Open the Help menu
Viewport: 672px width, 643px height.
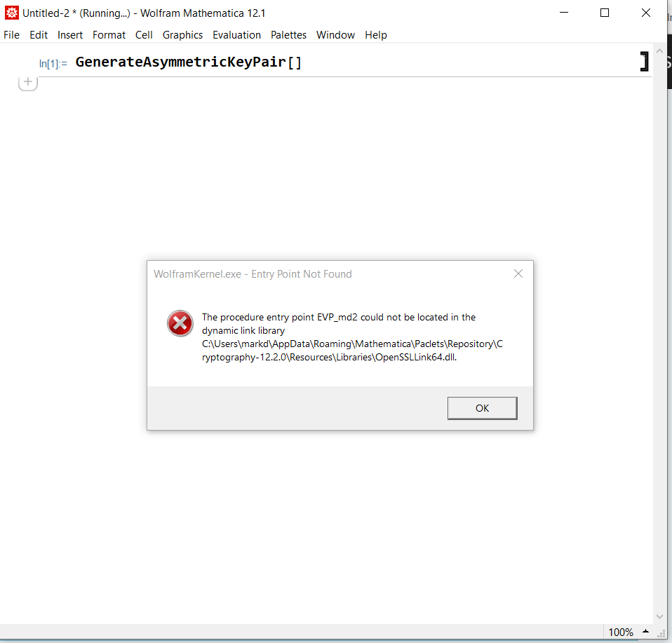coord(376,35)
